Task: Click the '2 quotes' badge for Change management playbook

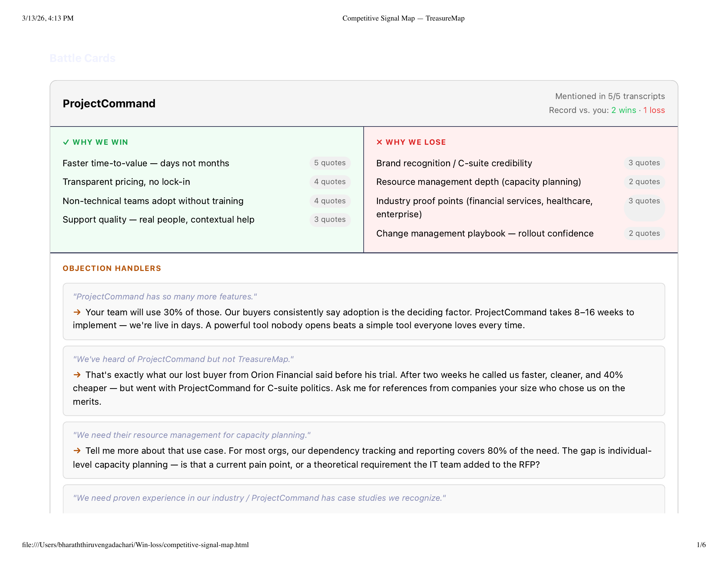Action: click(644, 233)
